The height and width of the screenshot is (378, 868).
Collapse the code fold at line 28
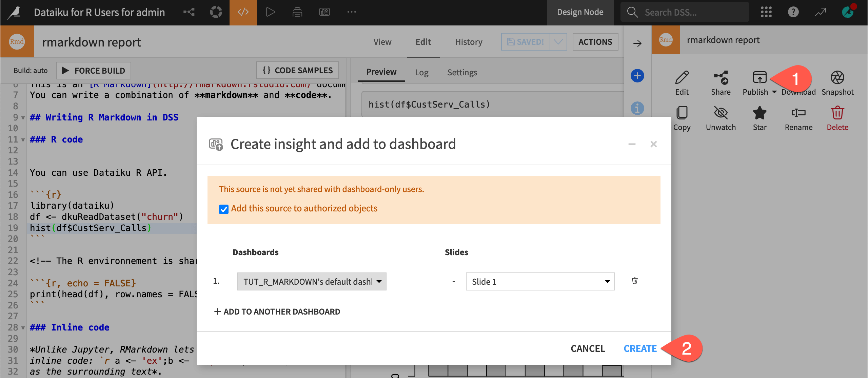pyautogui.click(x=23, y=328)
